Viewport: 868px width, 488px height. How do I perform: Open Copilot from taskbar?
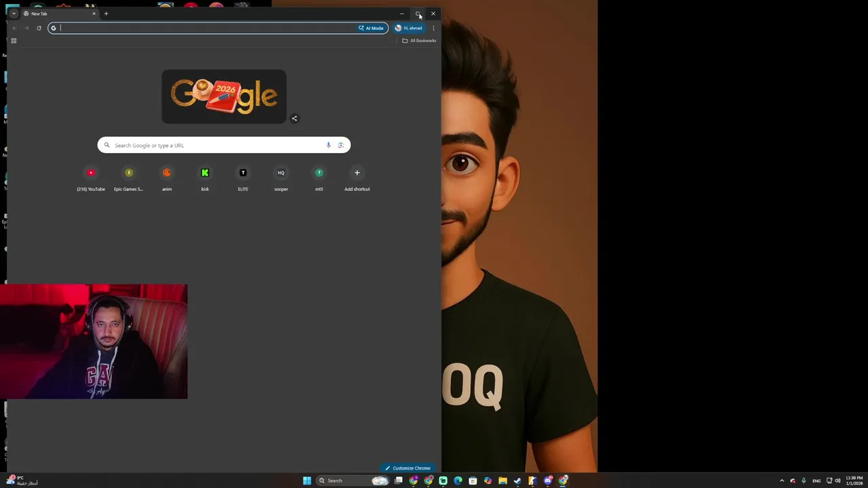pos(488,481)
